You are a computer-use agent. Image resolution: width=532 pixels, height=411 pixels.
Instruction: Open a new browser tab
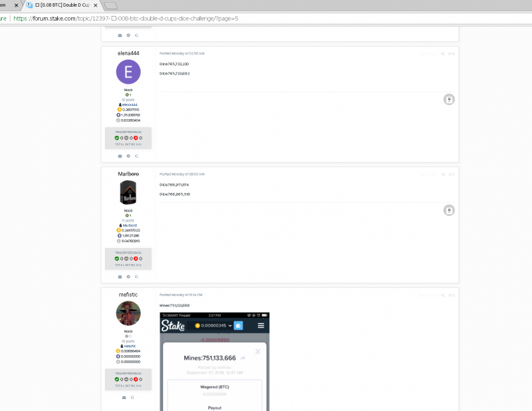pos(110,5)
